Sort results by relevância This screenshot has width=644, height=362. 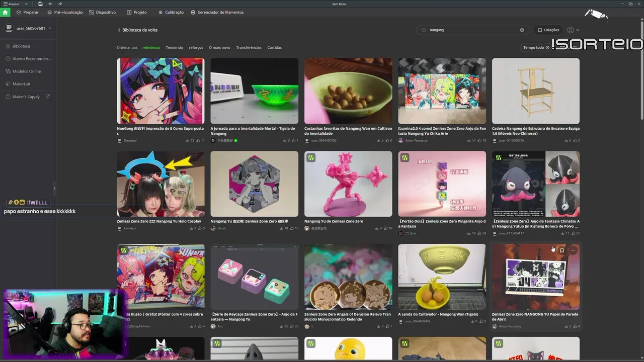point(151,48)
